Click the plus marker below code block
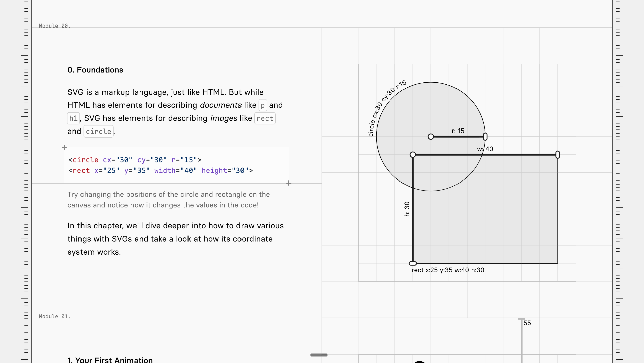Viewport: 644px width, 363px height. [289, 183]
